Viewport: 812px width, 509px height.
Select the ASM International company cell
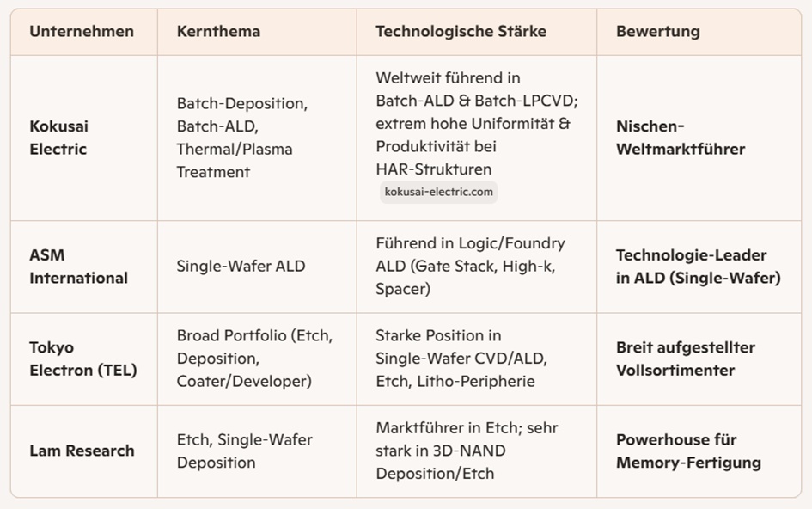[78, 267]
